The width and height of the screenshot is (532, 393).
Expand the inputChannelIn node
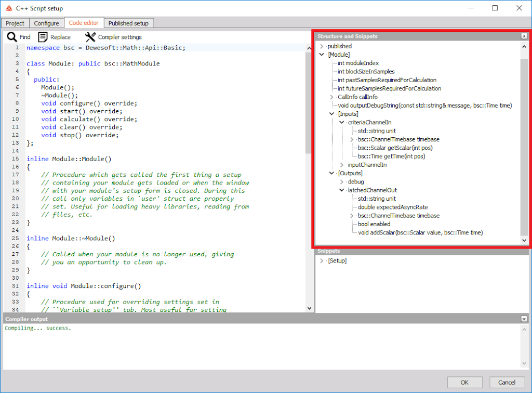342,165
